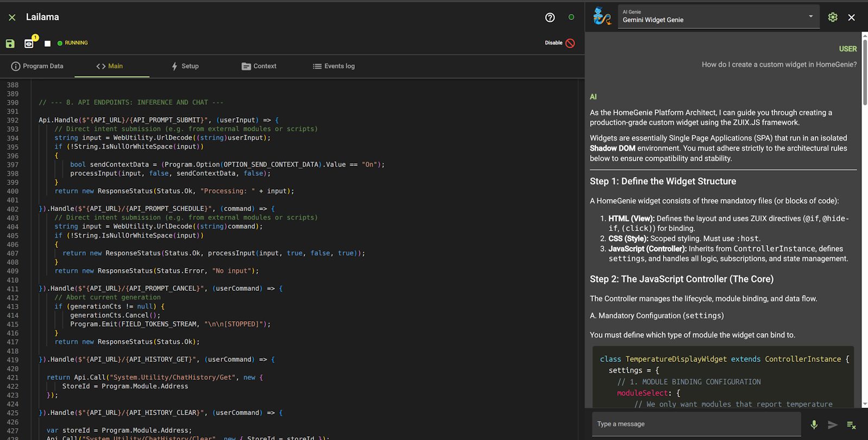Open AI Genie settings gear

pos(833,17)
